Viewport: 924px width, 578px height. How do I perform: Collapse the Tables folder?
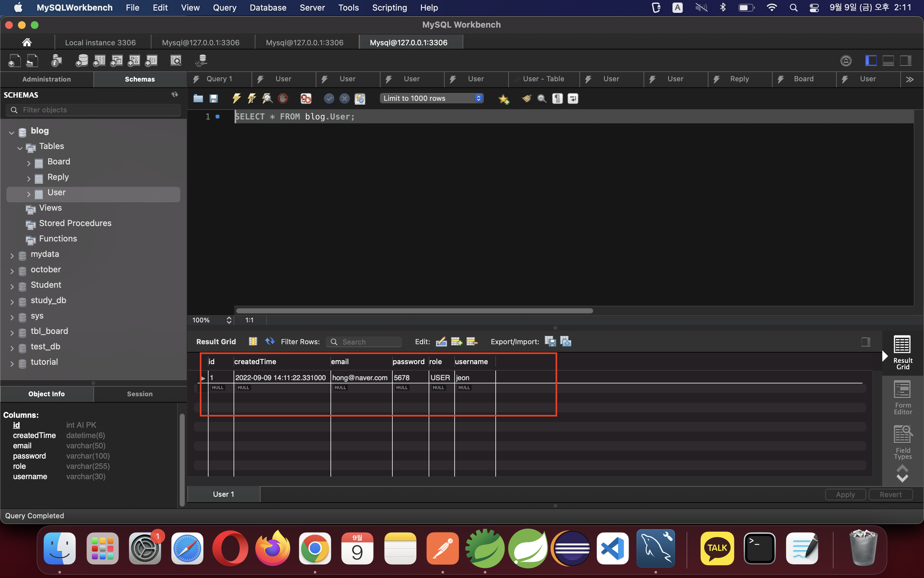coord(20,148)
